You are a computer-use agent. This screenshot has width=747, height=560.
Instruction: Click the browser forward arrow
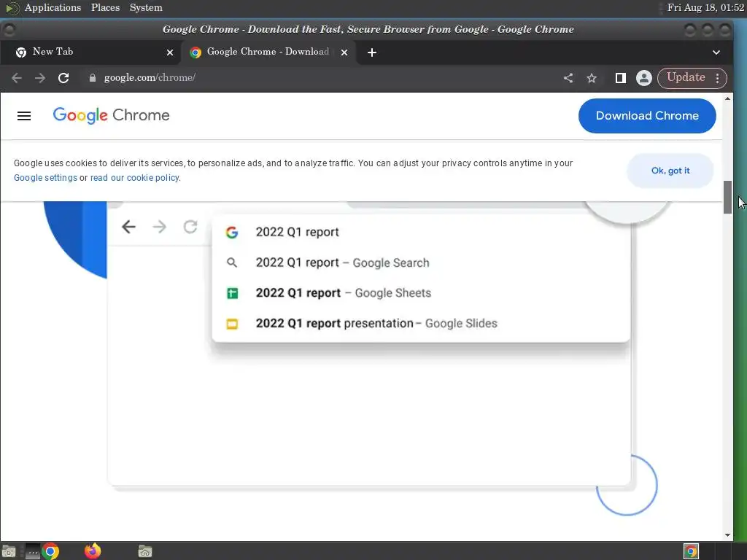click(x=40, y=78)
